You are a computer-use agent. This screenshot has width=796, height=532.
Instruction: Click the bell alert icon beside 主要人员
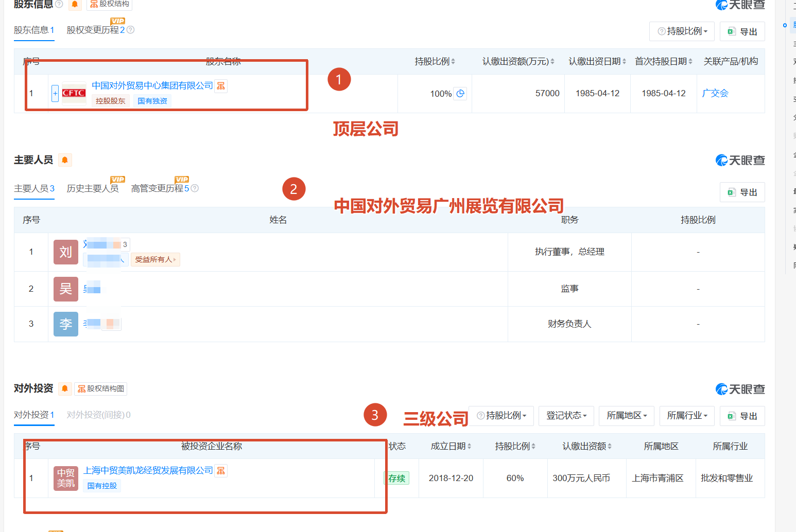(x=65, y=160)
